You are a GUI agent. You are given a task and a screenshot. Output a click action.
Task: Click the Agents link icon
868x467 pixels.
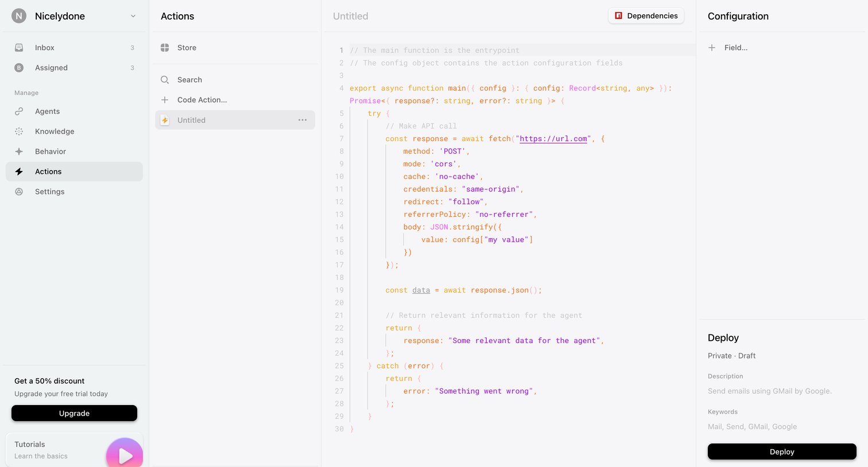[x=19, y=111]
